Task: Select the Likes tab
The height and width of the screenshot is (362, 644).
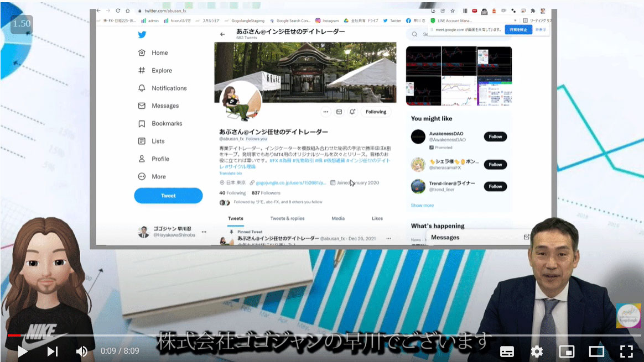Action: click(377, 218)
